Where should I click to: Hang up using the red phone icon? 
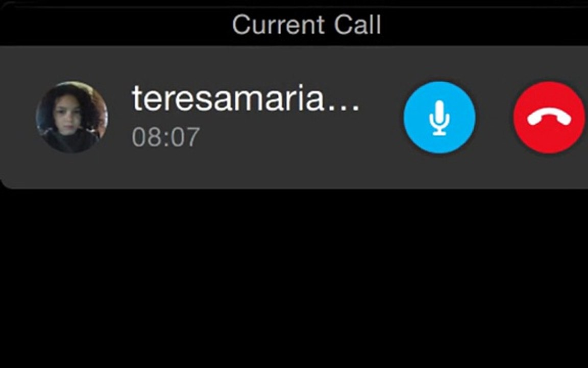coord(549,117)
